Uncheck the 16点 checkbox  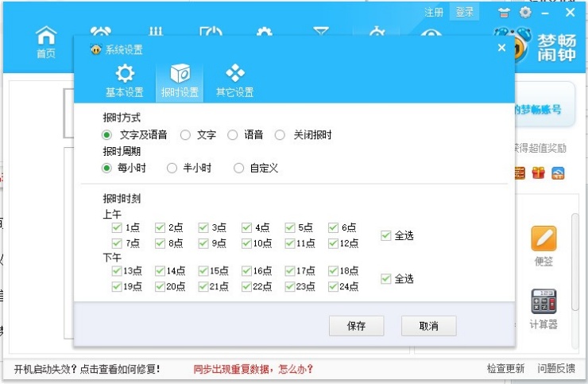pos(247,270)
